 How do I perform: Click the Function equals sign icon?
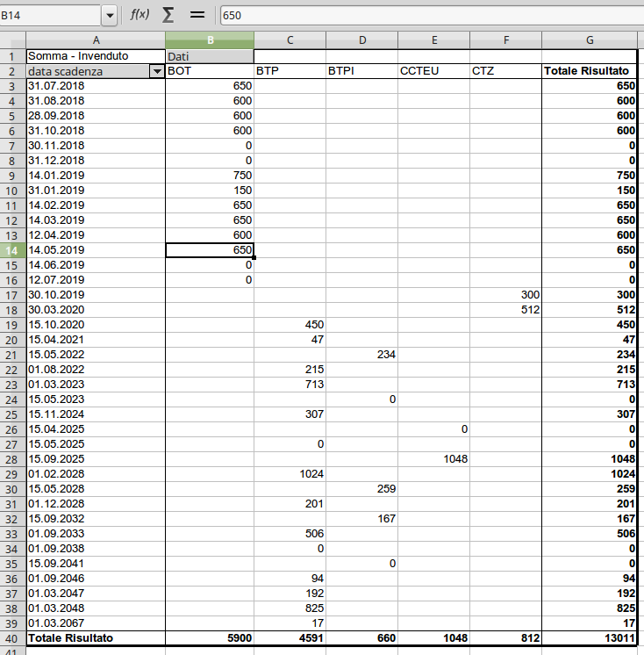point(197,15)
